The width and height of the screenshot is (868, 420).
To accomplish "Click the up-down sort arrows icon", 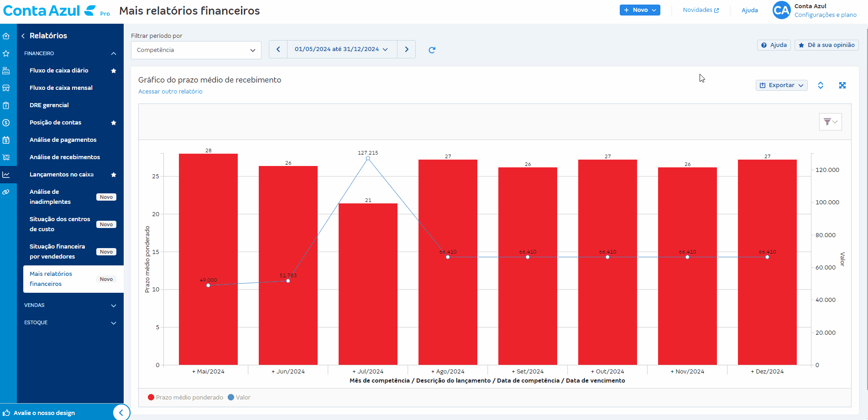I will 820,85.
